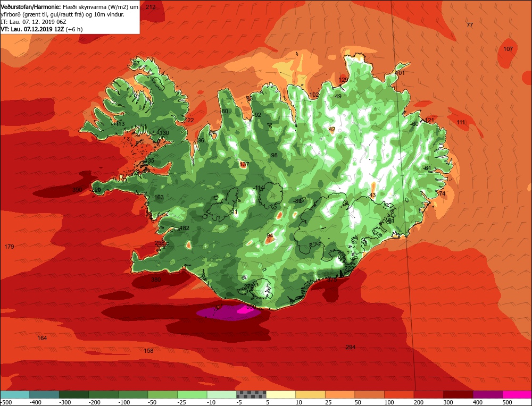Viewport: 532px width, 406px height.
Task: Select the pale yellow swatch between 5 and 10
Action: (280, 394)
